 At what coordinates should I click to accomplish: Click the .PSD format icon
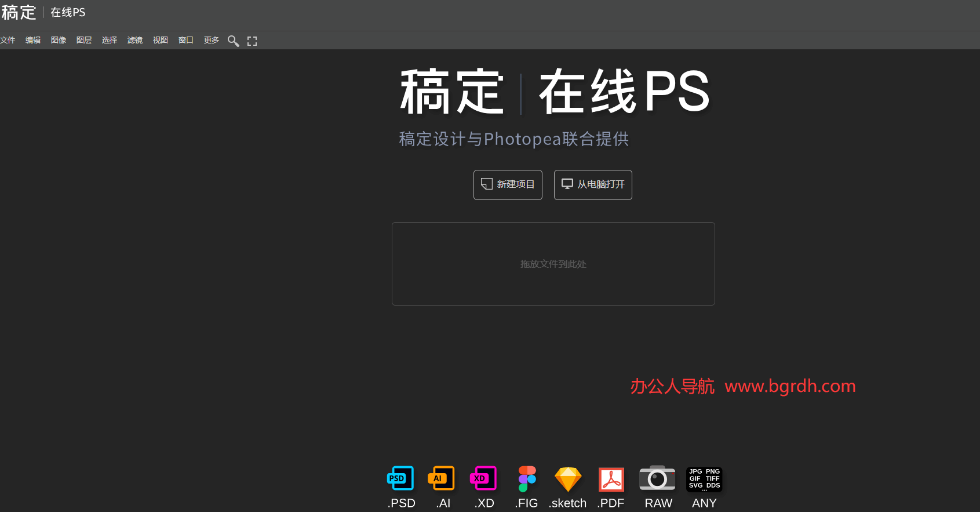pos(400,479)
